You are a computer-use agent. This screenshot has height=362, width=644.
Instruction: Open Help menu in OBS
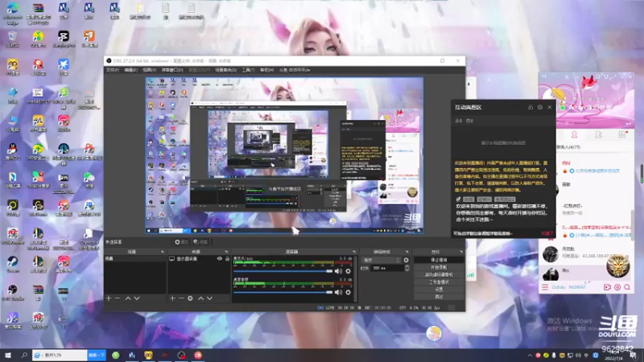coord(266,70)
